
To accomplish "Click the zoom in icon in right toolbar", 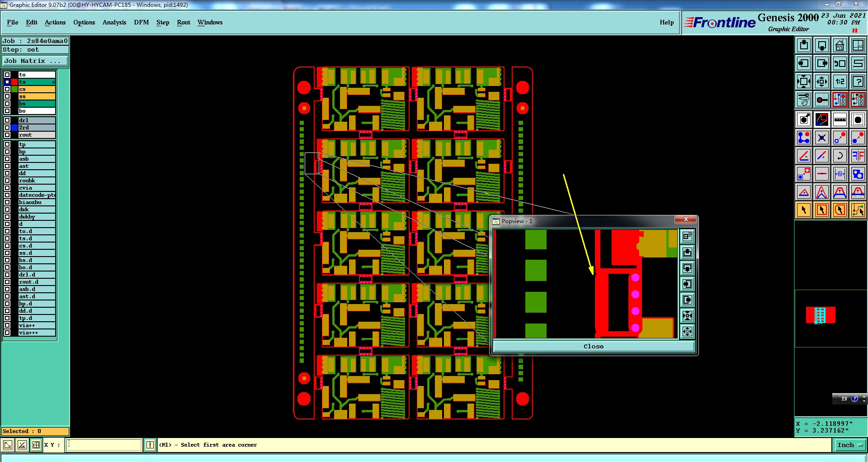I will tap(804, 82).
